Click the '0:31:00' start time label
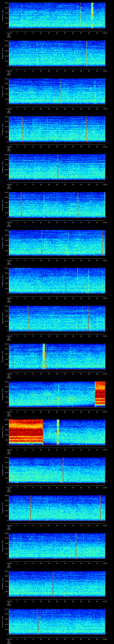This screenshot has height=644, width=114. [x=9, y=33]
